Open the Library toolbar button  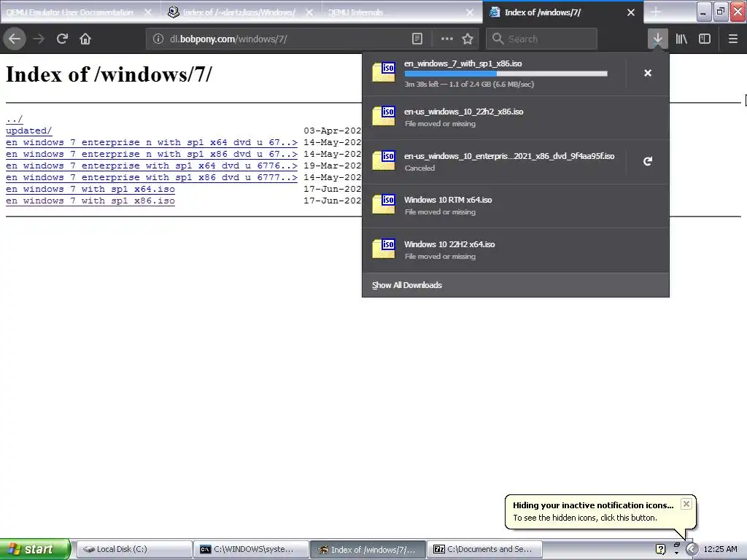tap(681, 39)
